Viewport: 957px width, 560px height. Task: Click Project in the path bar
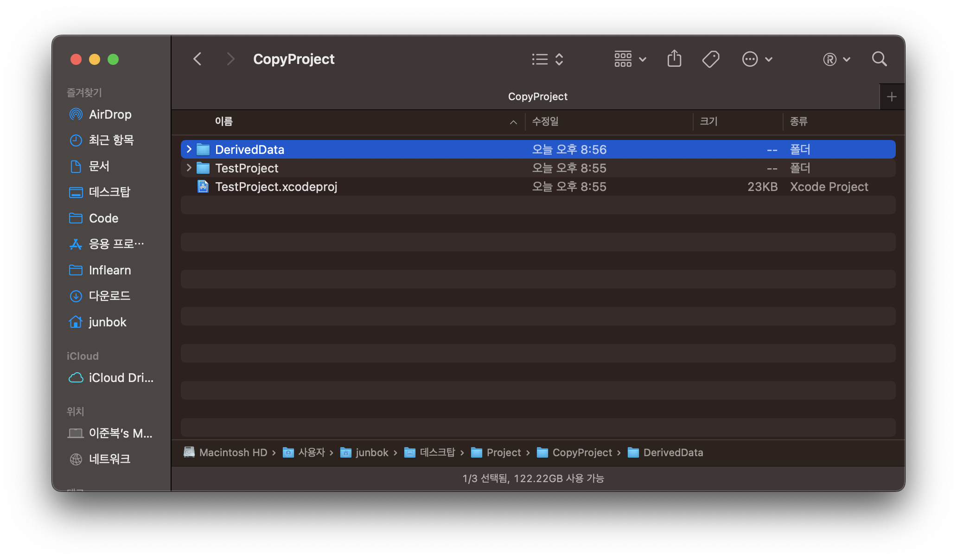pyautogui.click(x=503, y=452)
